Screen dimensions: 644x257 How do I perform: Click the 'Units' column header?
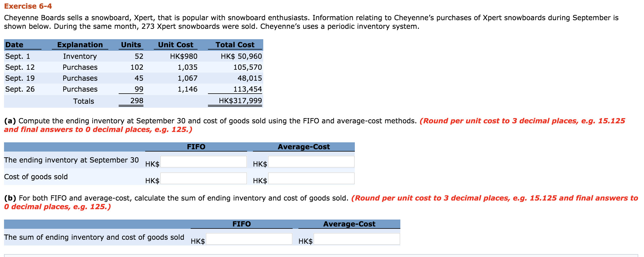pyautogui.click(x=131, y=45)
